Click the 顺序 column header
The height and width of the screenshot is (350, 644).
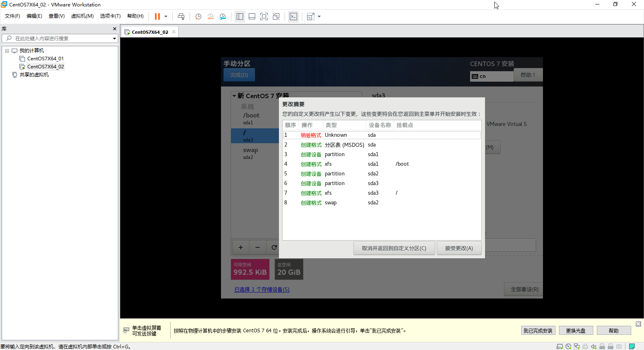click(291, 125)
